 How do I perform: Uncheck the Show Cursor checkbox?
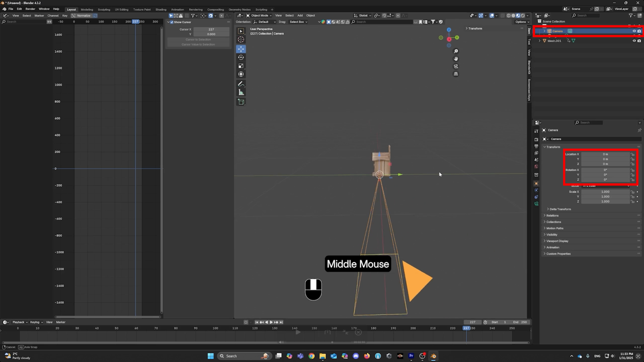click(172, 22)
